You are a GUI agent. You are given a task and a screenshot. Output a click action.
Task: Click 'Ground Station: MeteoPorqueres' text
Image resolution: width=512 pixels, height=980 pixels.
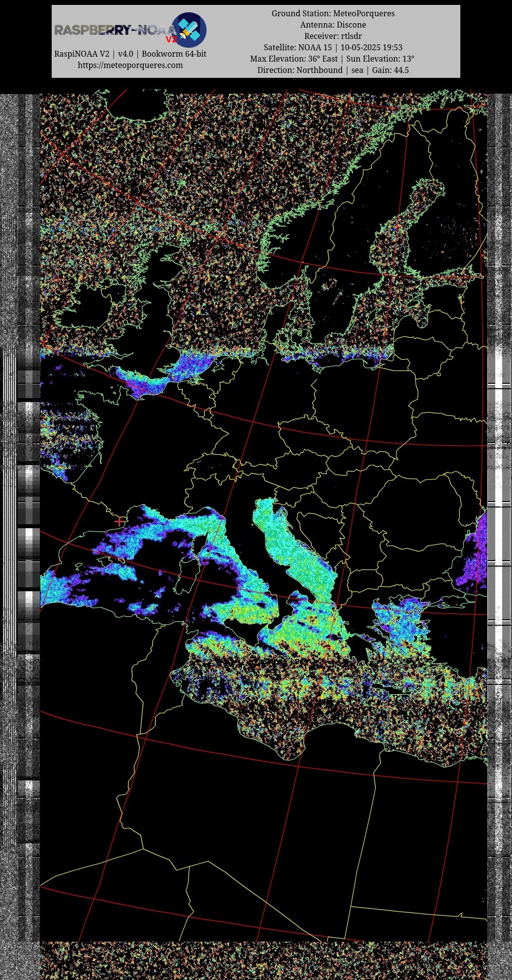click(333, 13)
